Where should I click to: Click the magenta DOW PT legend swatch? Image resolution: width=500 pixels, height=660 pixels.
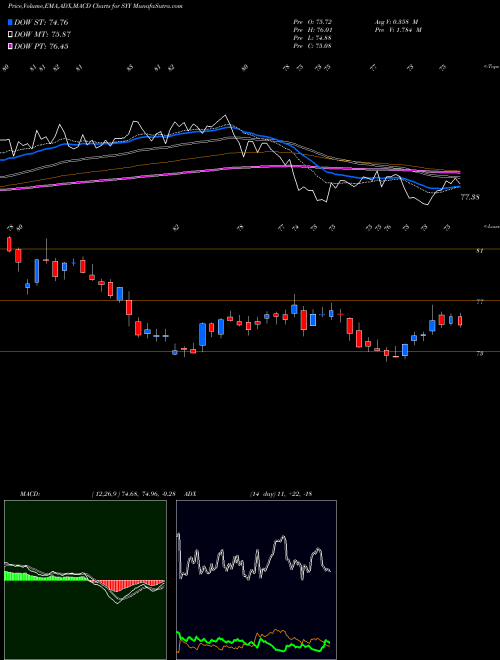tap(10, 46)
